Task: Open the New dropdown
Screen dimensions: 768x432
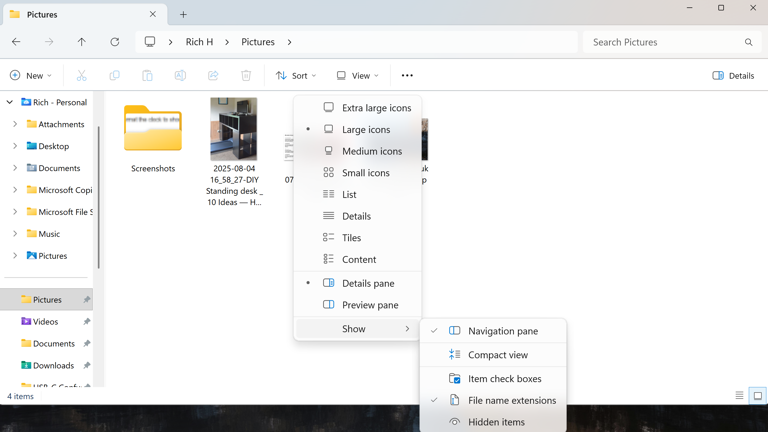Action: 30,75
